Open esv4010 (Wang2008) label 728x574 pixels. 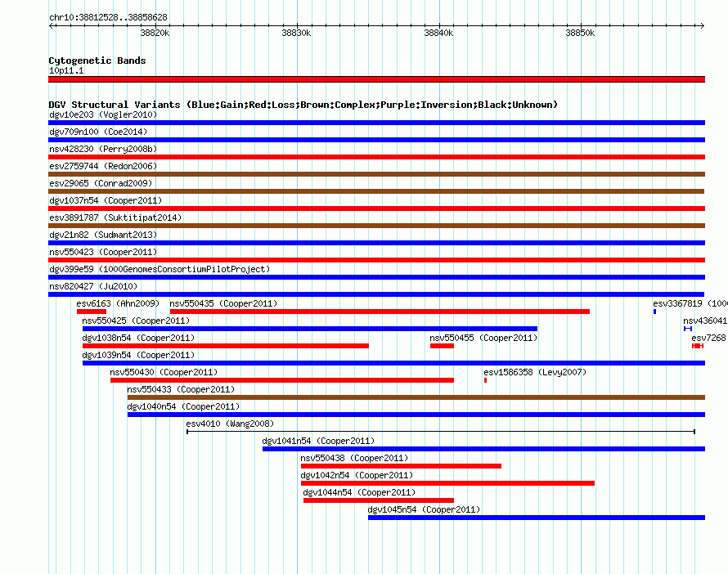click(x=230, y=424)
